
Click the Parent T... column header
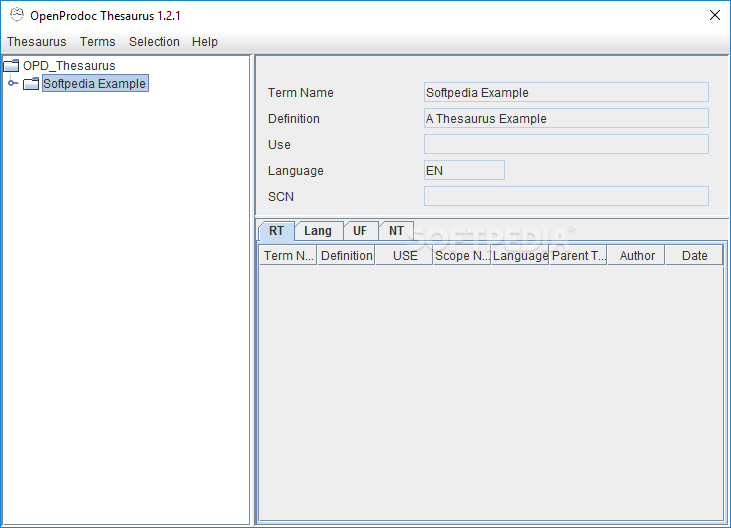coord(578,255)
